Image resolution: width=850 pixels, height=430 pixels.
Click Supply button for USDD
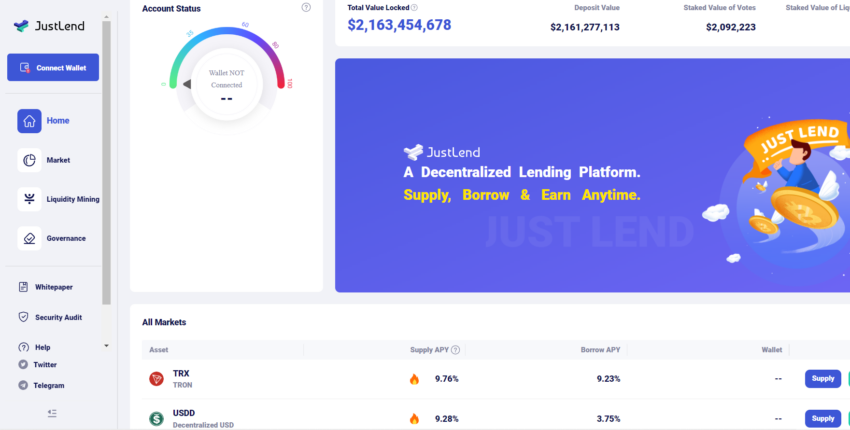pos(823,419)
